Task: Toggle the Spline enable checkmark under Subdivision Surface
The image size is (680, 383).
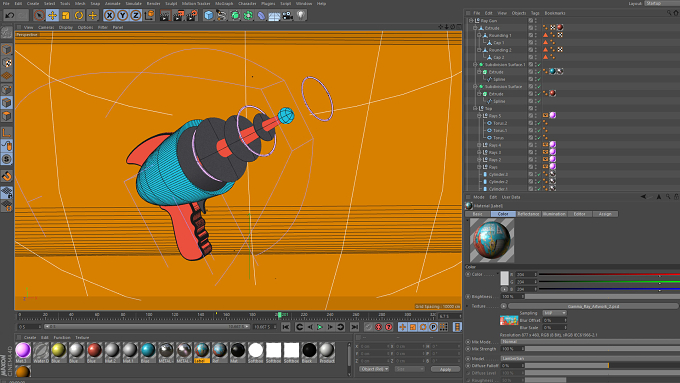Action: click(539, 101)
